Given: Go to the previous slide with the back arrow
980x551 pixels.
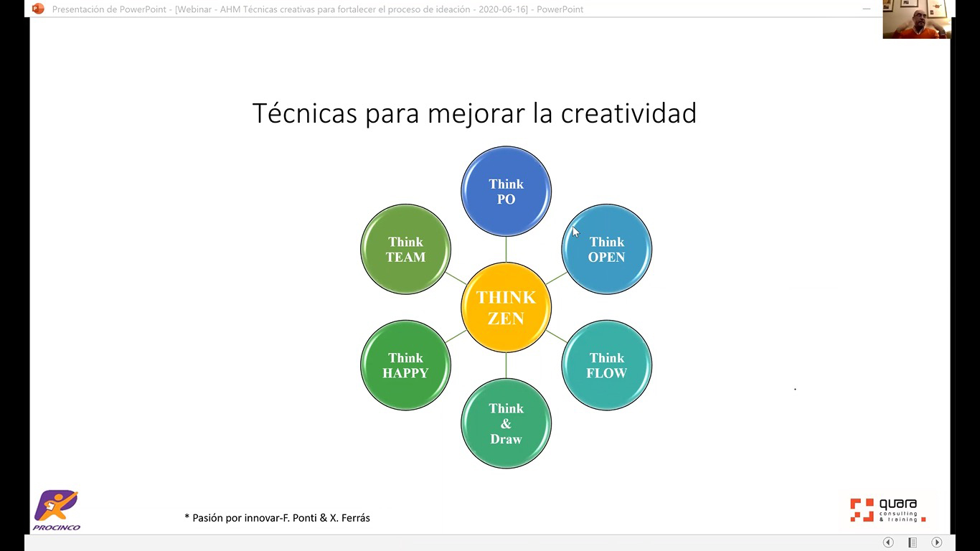Looking at the screenshot, I should pyautogui.click(x=888, y=542).
